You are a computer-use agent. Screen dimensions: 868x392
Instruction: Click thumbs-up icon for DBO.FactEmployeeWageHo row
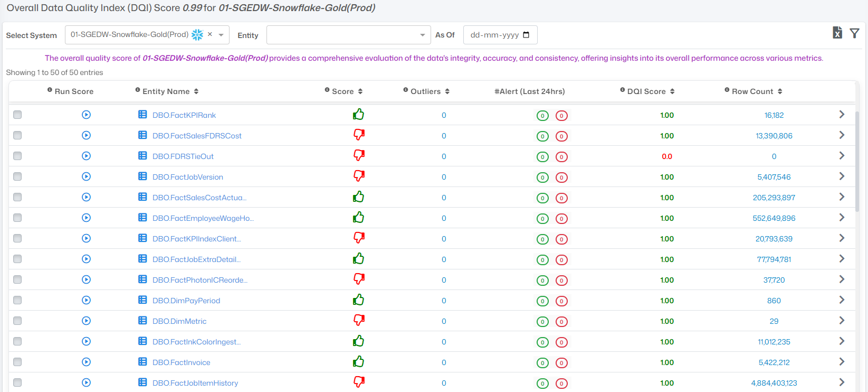point(359,217)
